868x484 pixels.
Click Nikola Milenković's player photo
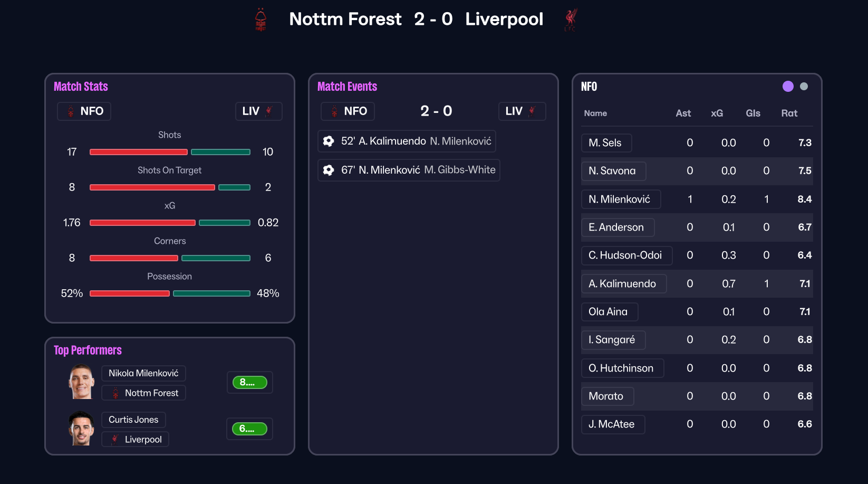[81, 382]
